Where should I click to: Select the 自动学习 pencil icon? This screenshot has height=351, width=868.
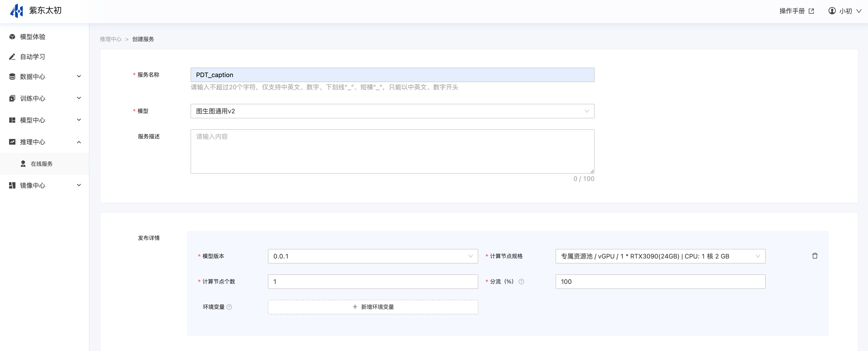click(12, 57)
